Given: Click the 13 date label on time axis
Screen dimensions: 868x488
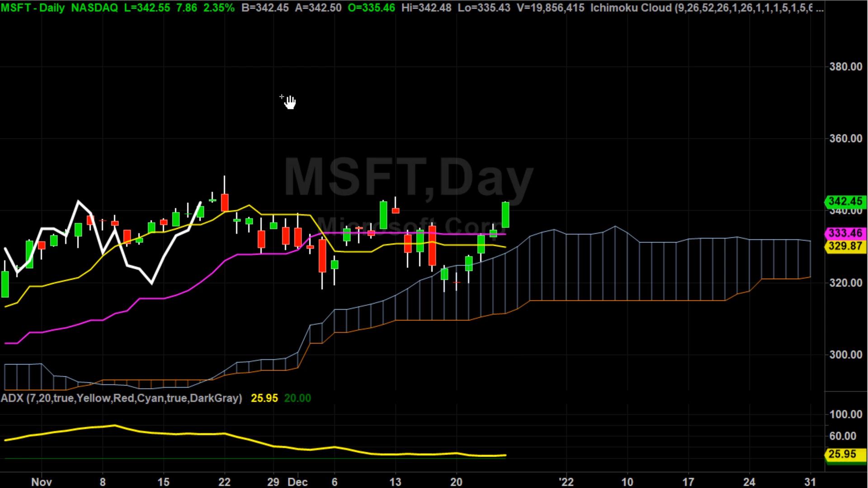Looking at the screenshot, I should [x=396, y=482].
